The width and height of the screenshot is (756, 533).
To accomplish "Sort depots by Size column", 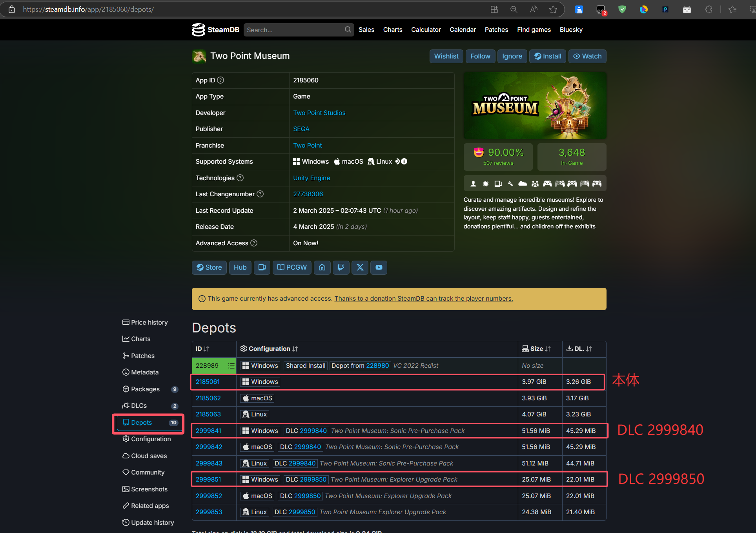I will pos(536,349).
